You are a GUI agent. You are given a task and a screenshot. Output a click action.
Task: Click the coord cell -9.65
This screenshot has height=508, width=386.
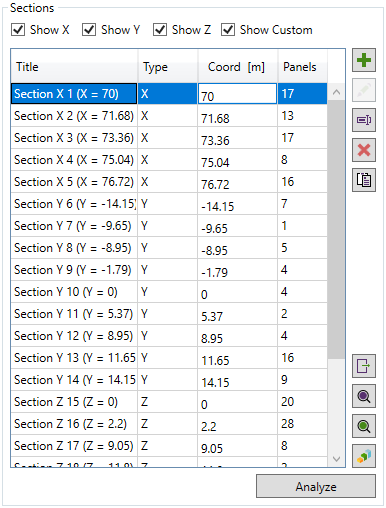(237, 226)
